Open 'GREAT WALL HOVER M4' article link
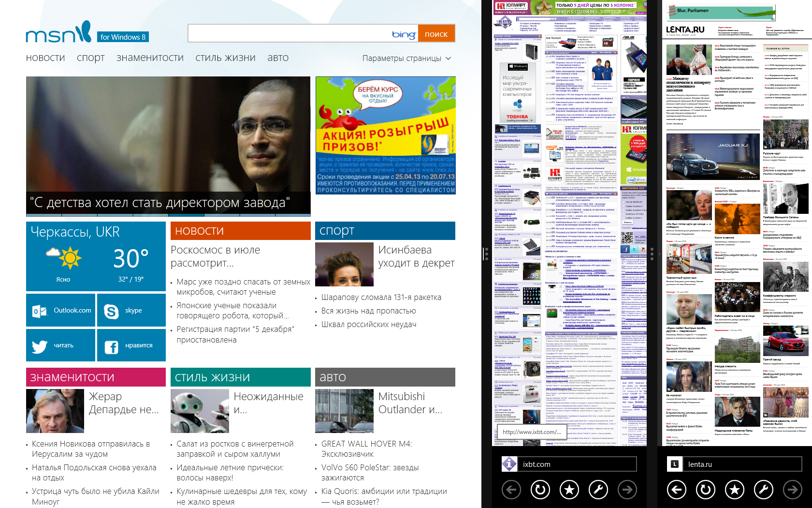This screenshot has width=812, height=508. point(367,449)
